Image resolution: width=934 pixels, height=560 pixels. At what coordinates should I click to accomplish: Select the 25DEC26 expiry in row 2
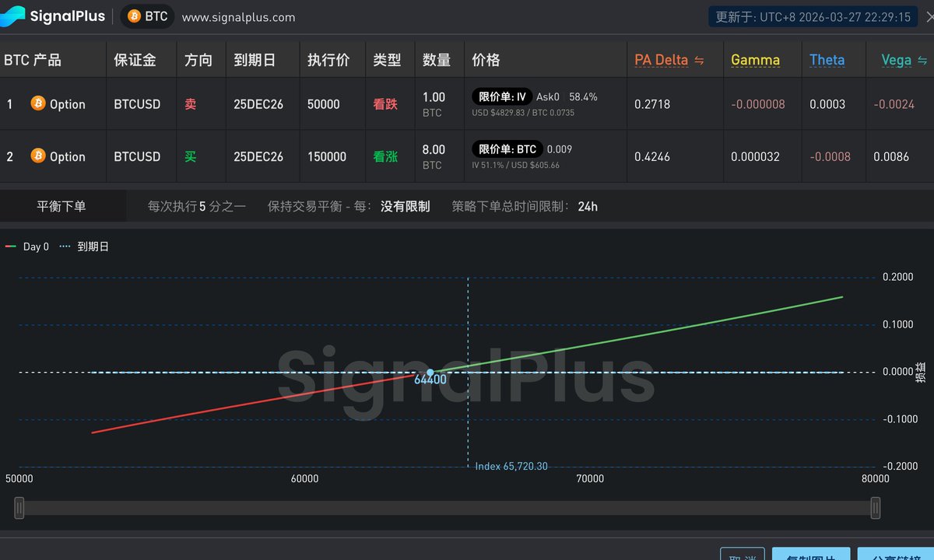click(x=258, y=156)
